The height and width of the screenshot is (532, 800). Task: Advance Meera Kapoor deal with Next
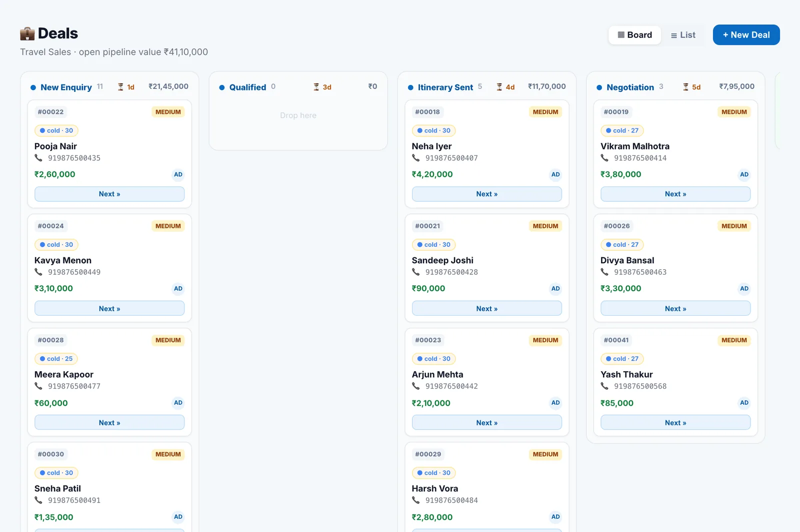coord(109,423)
